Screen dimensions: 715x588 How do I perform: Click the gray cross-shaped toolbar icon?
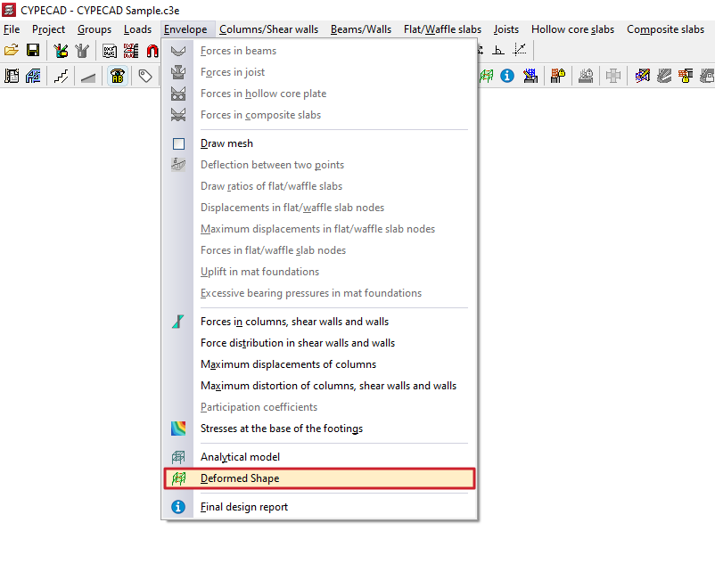613,76
